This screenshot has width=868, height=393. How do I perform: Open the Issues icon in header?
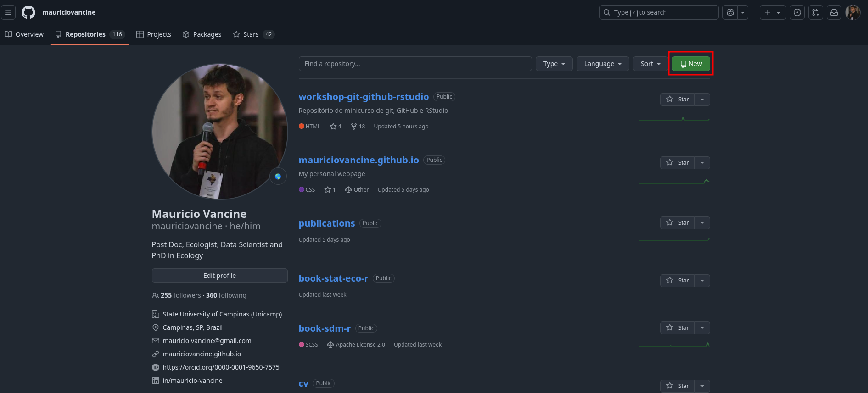coord(797,12)
